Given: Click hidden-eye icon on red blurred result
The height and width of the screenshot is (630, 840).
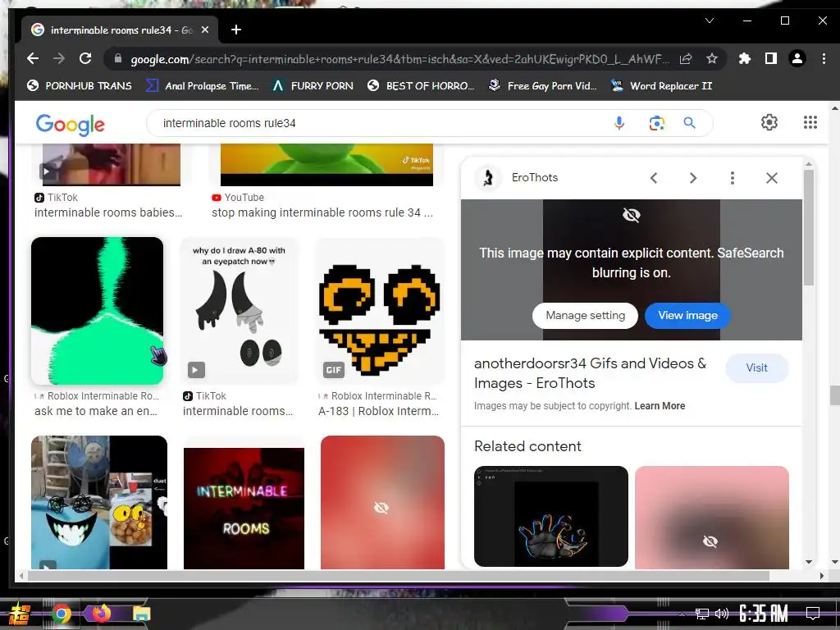Looking at the screenshot, I should click(x=381, y=507).
